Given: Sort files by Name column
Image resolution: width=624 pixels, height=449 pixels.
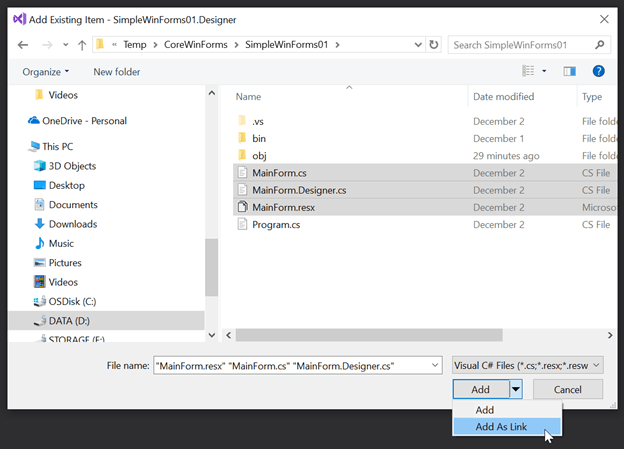Looking at the screenshot, I should click(x=248, y=97).
